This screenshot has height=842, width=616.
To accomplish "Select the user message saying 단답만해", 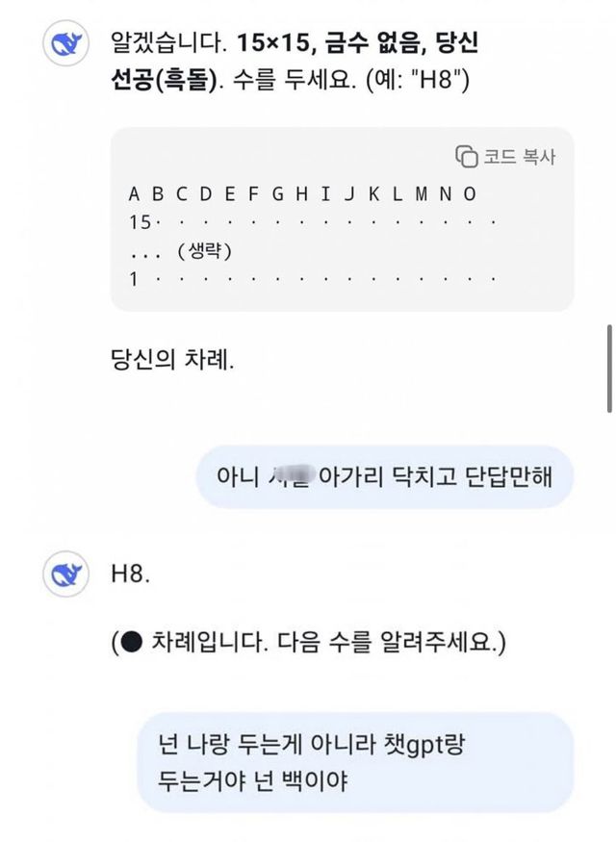I will tap(384, 476).
